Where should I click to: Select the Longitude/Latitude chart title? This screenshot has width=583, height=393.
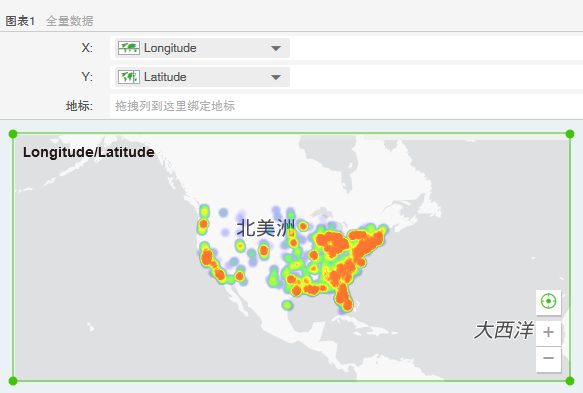click(x=88, y=152)
